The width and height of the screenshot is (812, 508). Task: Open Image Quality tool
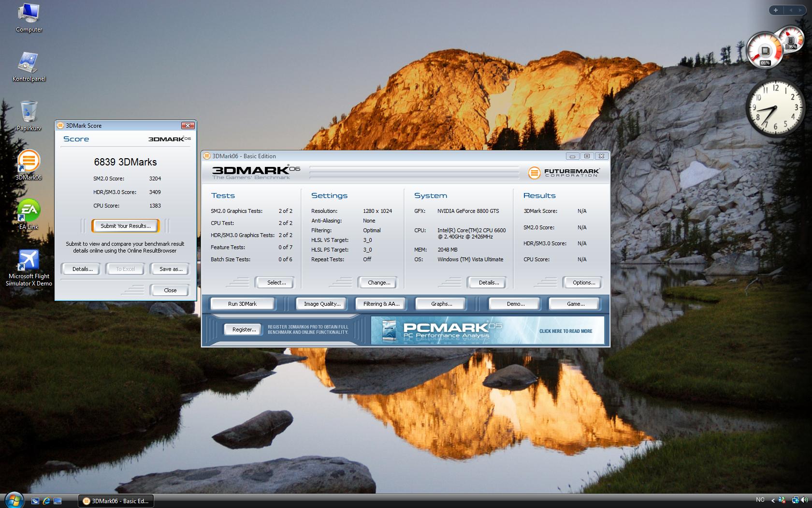point(322,304)
